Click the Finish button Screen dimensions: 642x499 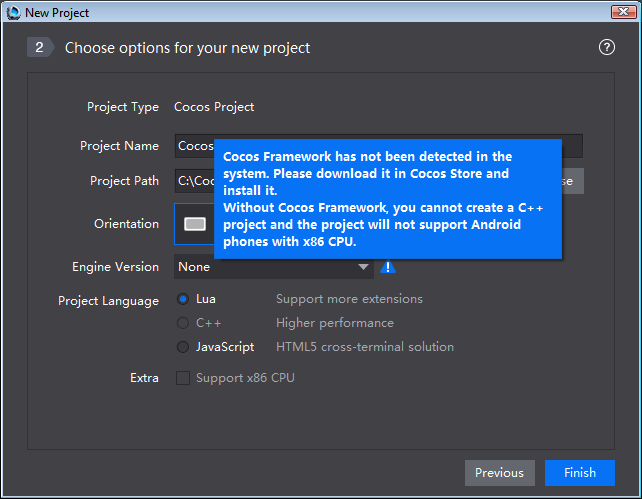coord(580,473)
